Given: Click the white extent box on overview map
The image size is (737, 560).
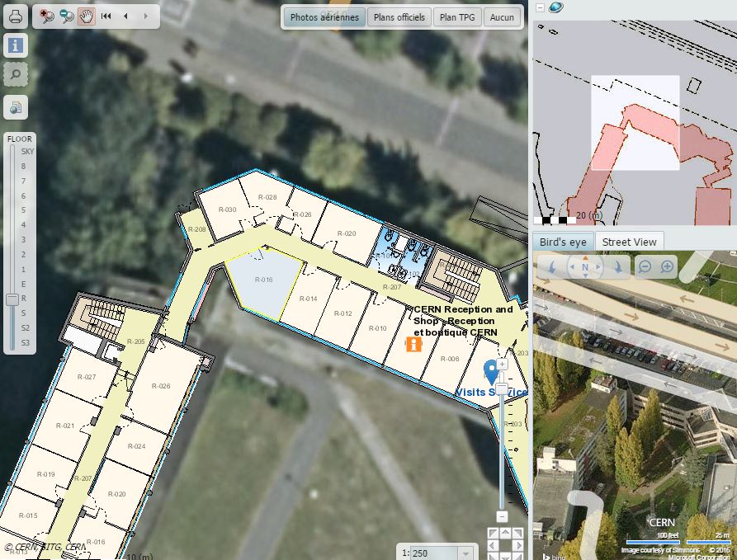Looking at the screenshot, I should tap(635, 123).
